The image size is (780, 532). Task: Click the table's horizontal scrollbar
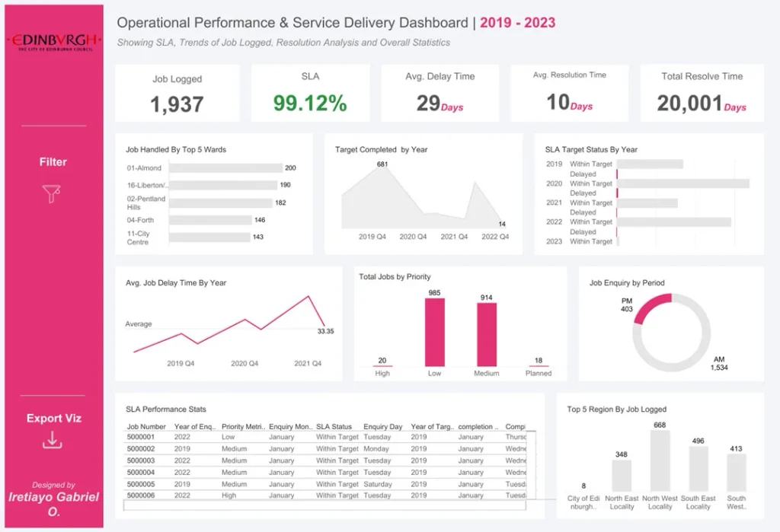pos(324,505)
